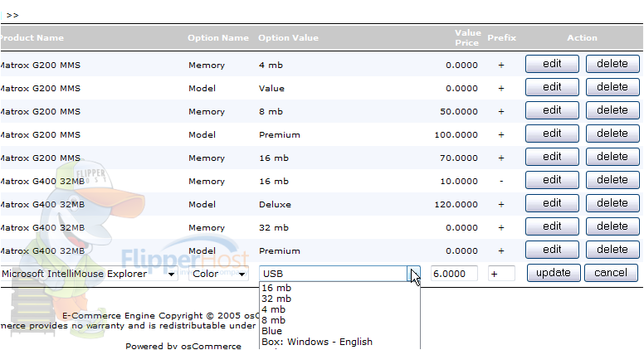Screen dimensions: 644x350
Task: Edit the Matrox G400 32MB Deluxe row
Action: coord(552,203)
